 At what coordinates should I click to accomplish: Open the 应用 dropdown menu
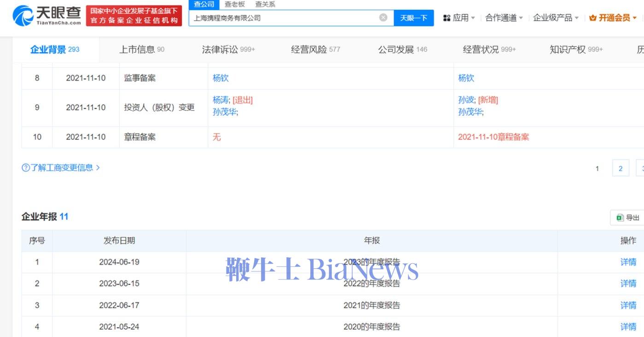(459, 18)
